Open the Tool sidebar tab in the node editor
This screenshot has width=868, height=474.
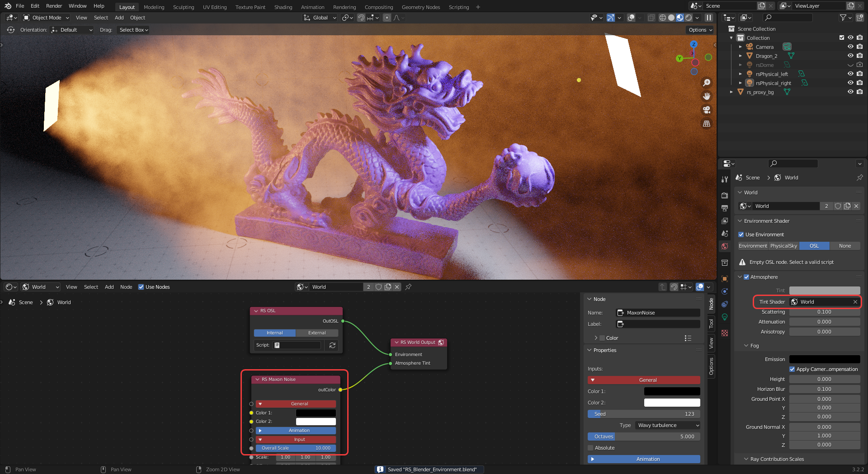pos(711,323)
